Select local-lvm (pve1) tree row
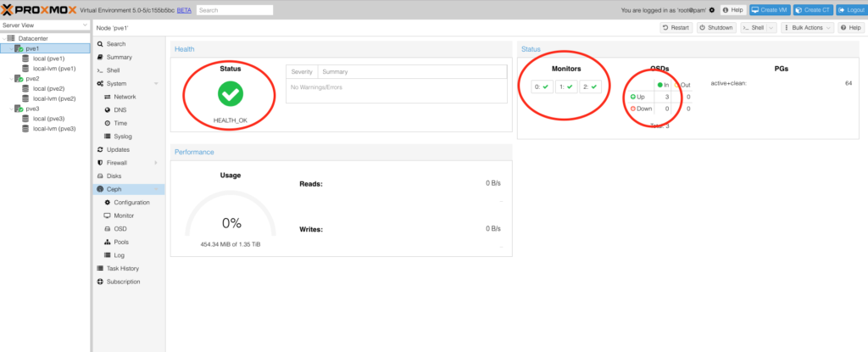Image resolution: width=868 pixels, height=352 pixels. [x=45, y=69]
